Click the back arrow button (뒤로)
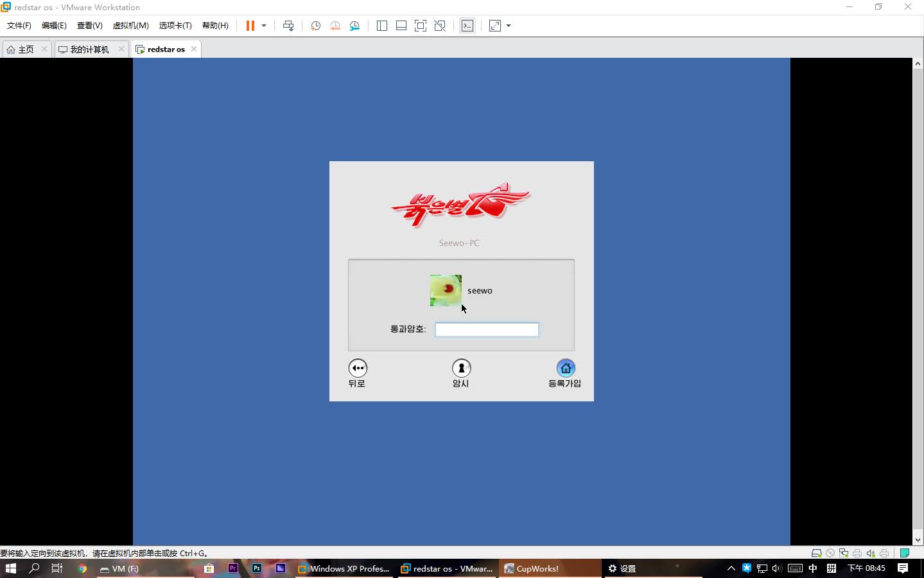The height and width of the screenshot is (578, 924). coord(358,368)
